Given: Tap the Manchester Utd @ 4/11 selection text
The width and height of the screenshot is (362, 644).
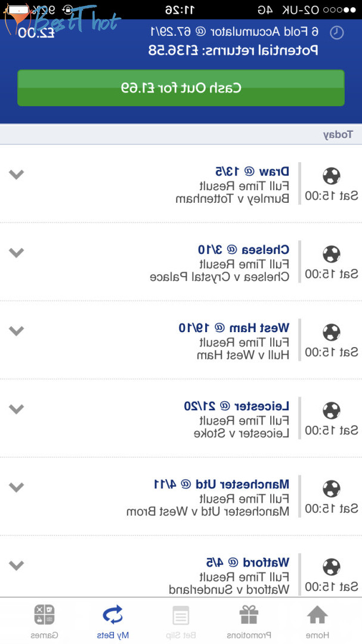Looking at the screenshot, I should pos(221,484).
